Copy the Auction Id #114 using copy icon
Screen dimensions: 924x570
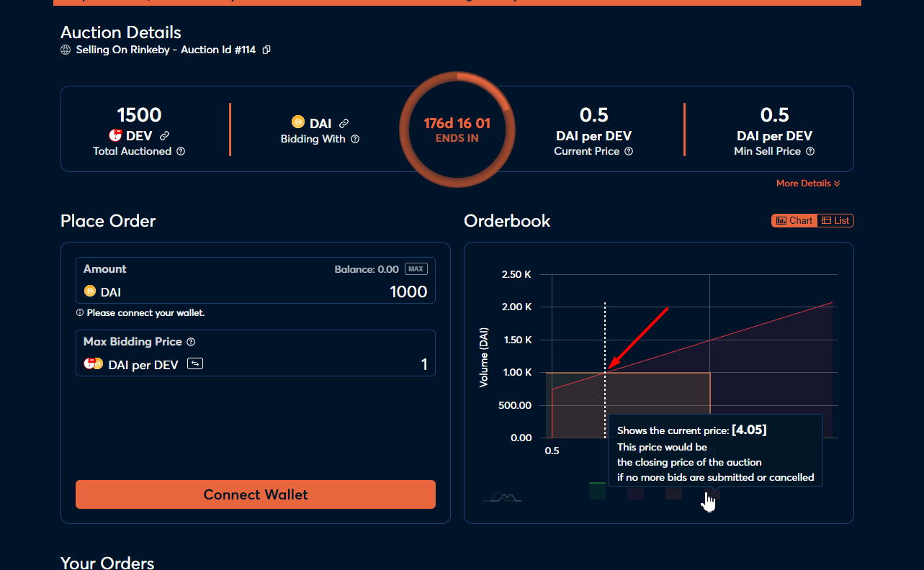266,50
